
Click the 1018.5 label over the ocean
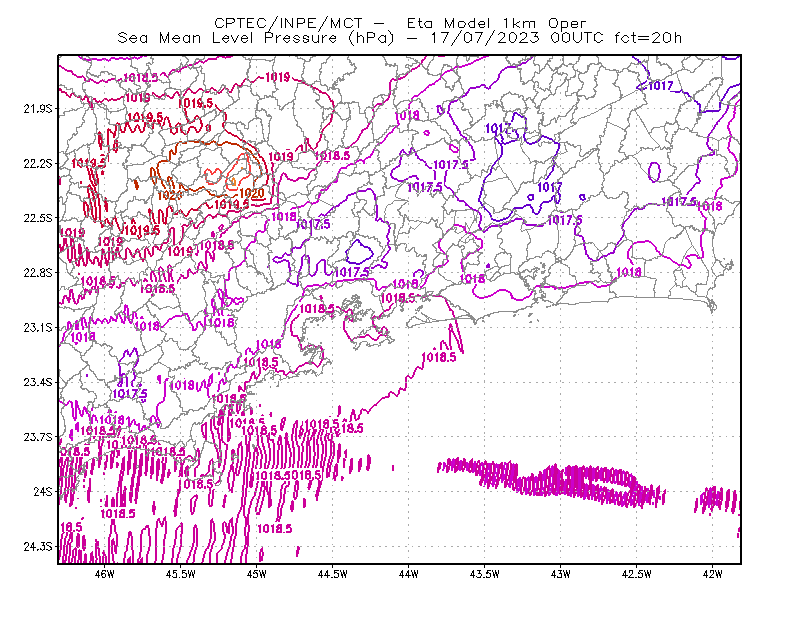coord(439,357)
